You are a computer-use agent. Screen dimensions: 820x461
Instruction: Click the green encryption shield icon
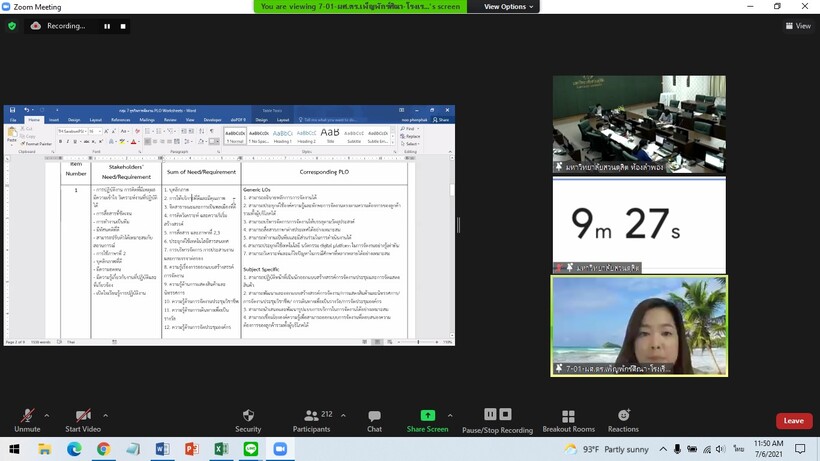pos(12,26)
